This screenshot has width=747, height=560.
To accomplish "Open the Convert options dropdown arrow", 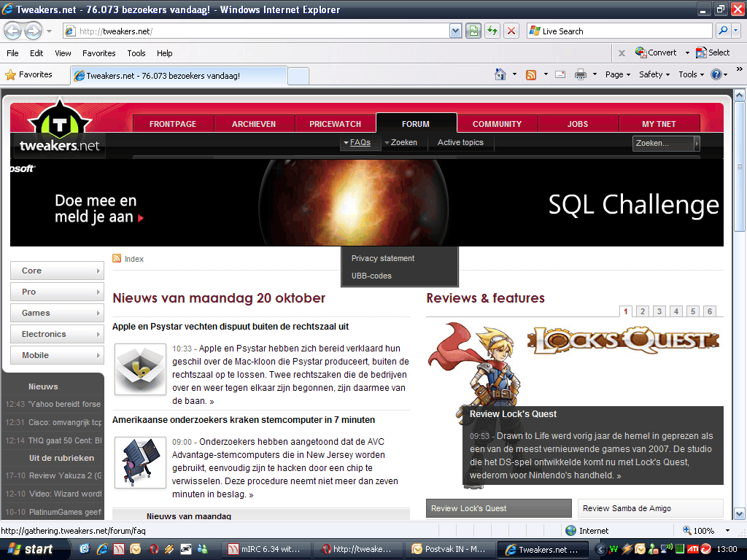I will pos(687,52).
